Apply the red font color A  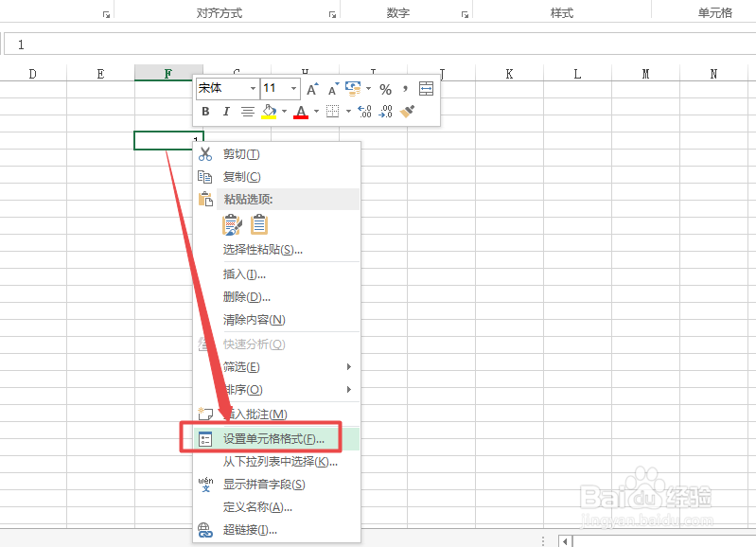point(301,112)
